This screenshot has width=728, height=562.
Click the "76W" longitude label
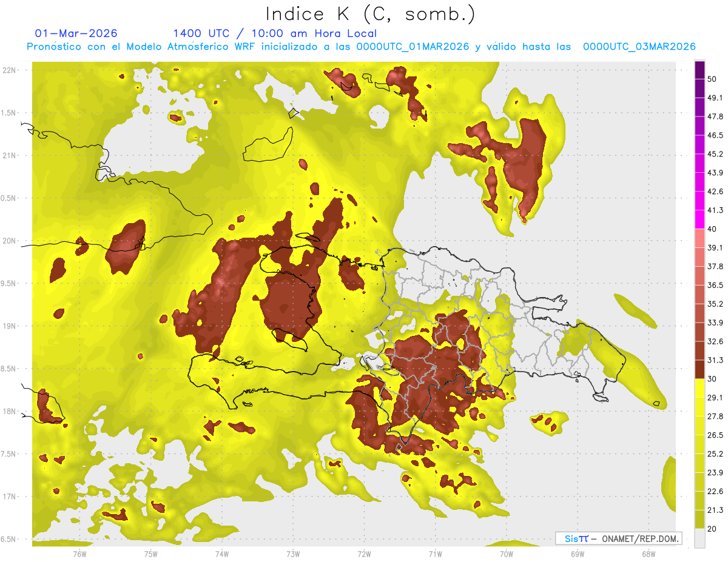[x=79, y=554]
